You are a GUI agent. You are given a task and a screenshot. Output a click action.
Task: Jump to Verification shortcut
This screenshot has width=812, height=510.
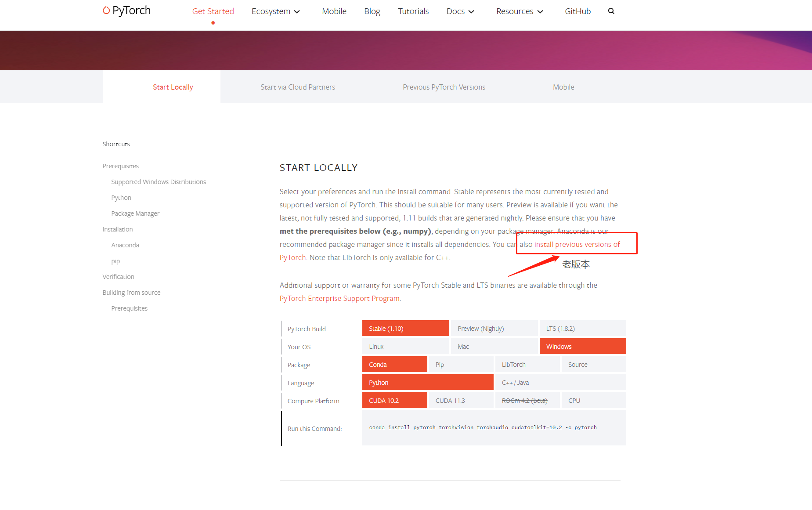(118, 277)
